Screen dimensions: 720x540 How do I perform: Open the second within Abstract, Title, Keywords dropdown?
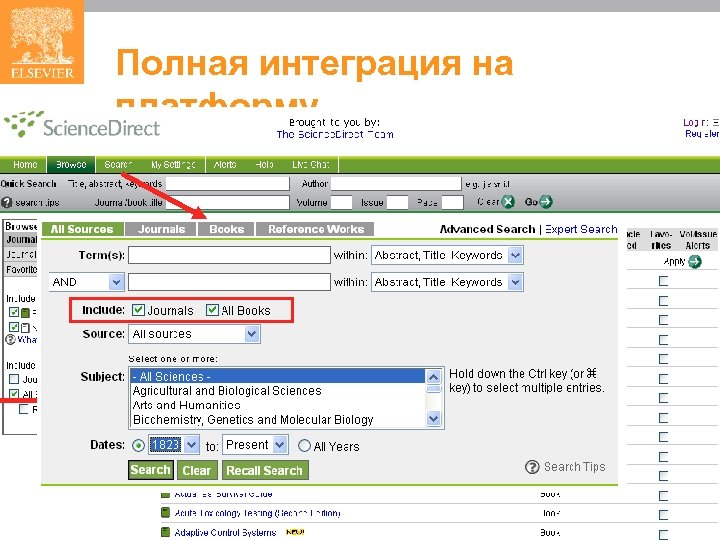[x=447, y=282]
